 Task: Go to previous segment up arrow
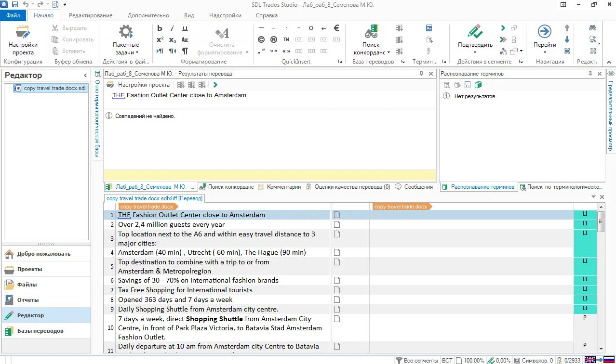(567, 28)
